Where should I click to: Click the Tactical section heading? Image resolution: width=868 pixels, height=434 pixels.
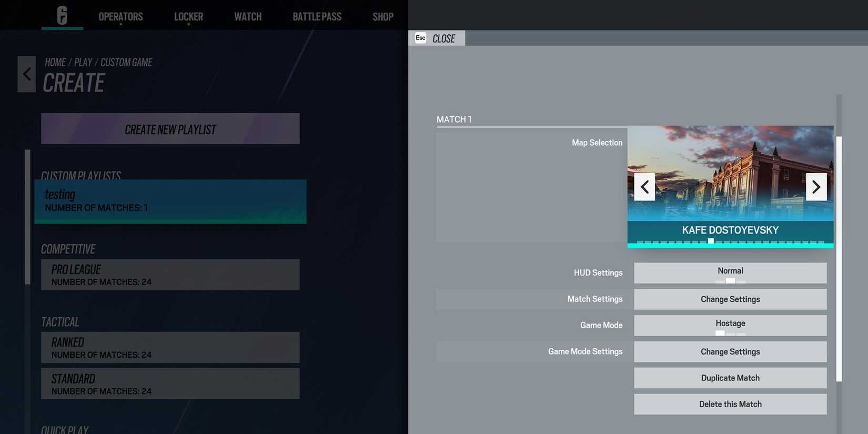coord(60,322)
